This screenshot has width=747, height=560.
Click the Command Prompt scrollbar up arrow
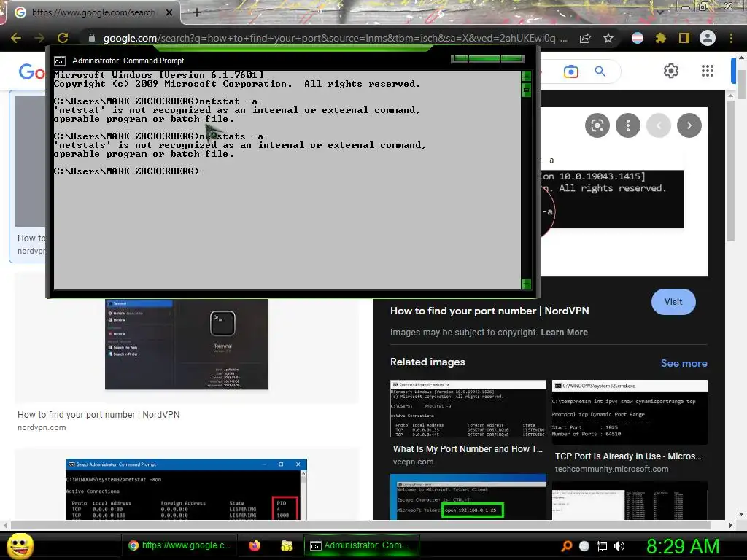pos(526,77)
